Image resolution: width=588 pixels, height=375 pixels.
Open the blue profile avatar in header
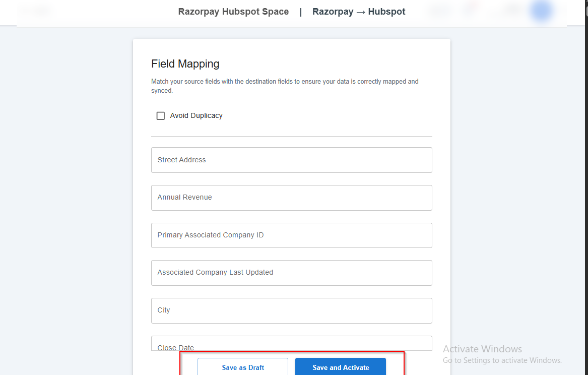pos(542,11)
